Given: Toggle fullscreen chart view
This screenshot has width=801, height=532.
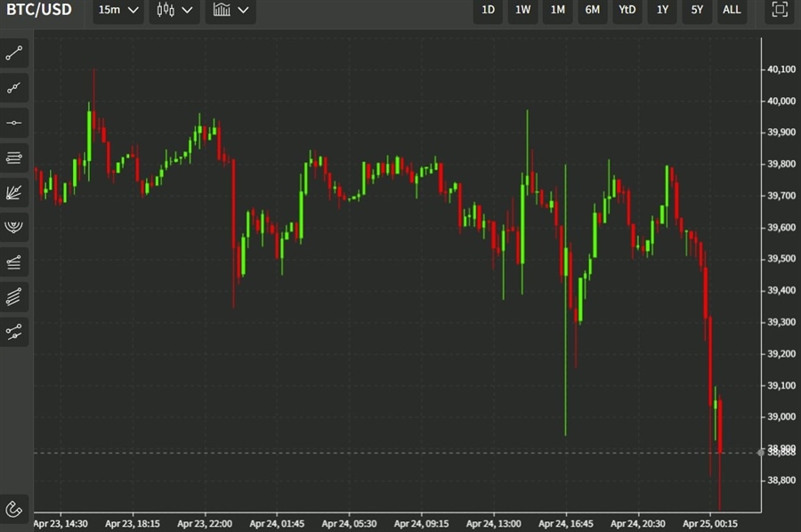Looking at the screenshot, I should pos(780,10).
